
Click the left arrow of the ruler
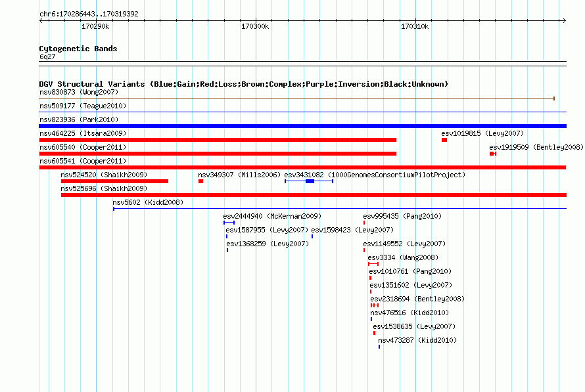point(41,20)
